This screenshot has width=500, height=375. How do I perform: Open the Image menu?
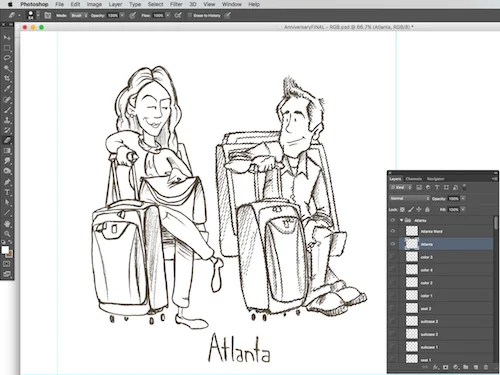tap(94, 4)
